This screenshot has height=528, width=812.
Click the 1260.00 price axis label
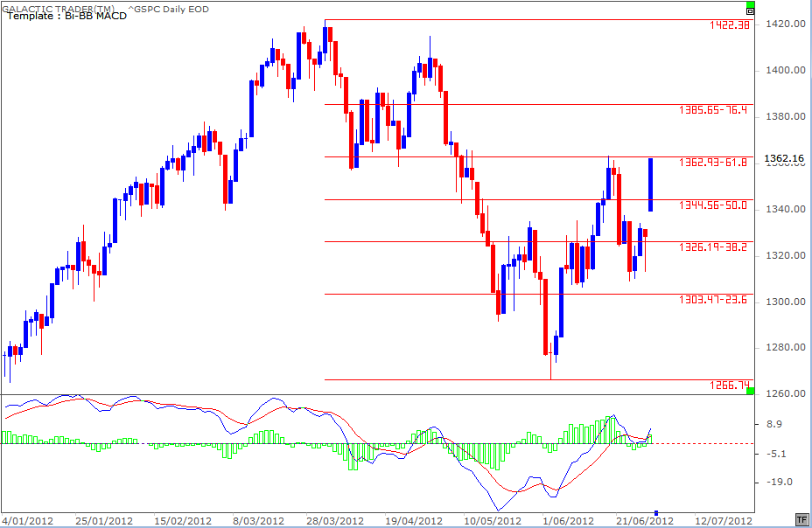(x=786, y=393)
